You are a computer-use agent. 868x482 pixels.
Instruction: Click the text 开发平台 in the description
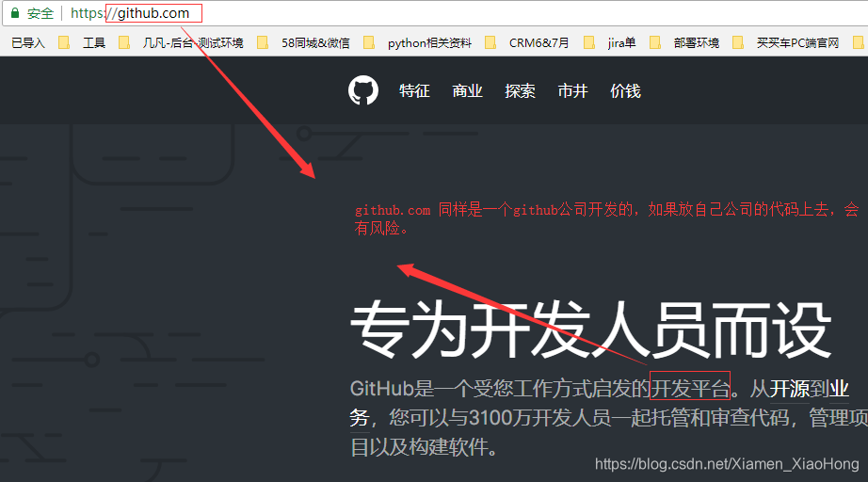click(690, 389)
